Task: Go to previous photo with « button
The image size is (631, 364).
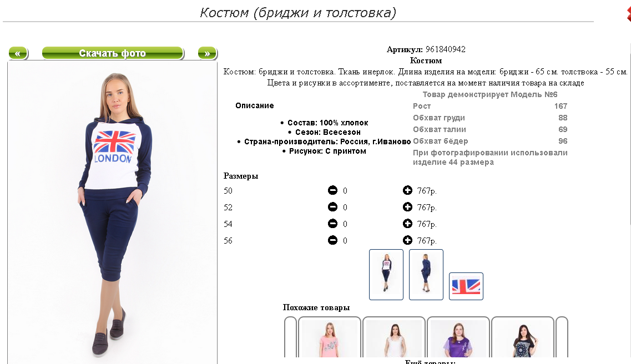Action: pos(18,53)
